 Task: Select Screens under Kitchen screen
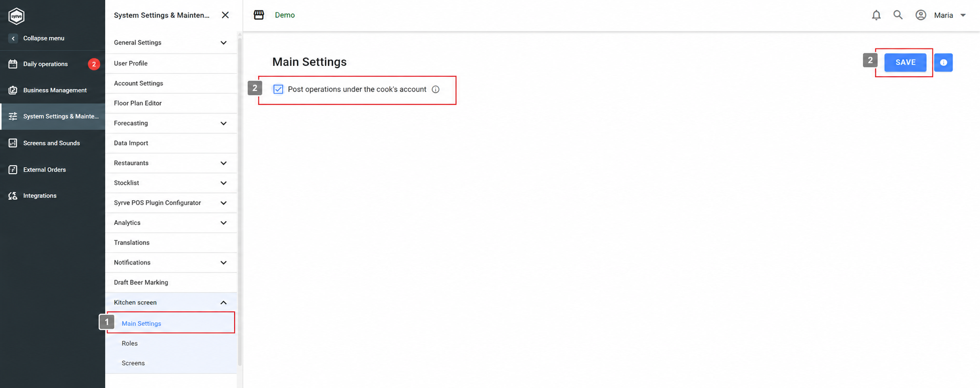171,363
